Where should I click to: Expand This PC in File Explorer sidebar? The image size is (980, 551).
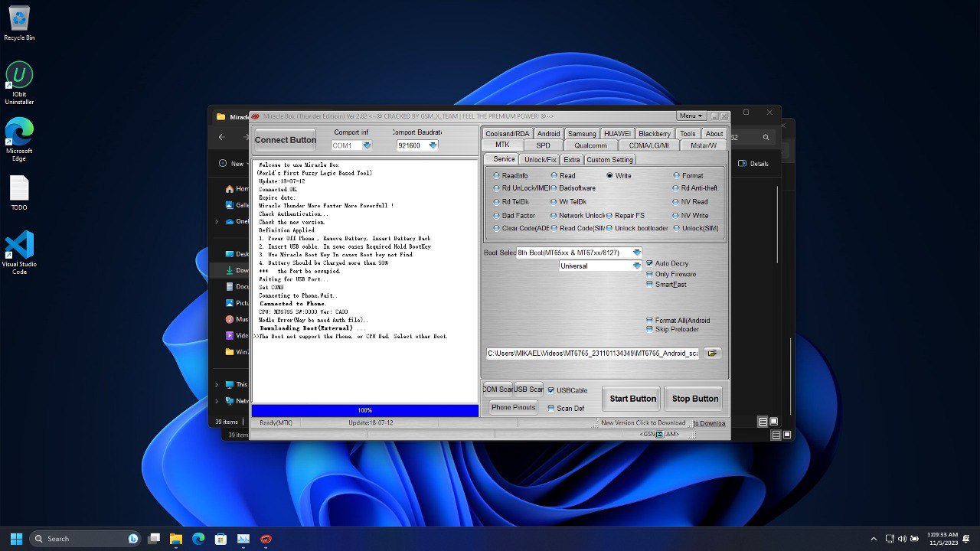(217, 385)
